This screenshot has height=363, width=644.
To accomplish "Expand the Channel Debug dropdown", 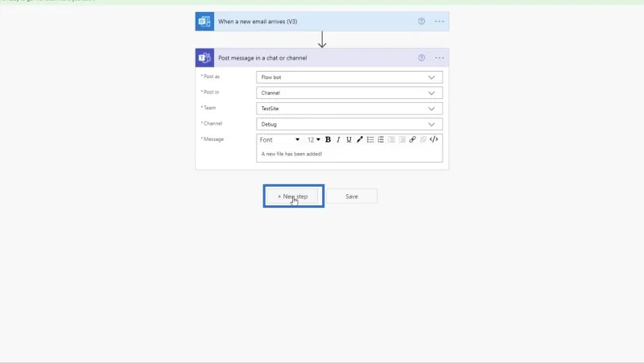I will [x=349, y=124].
